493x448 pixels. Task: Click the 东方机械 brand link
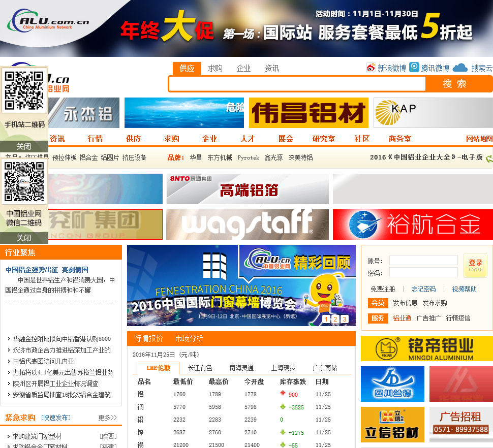[220, 157]
